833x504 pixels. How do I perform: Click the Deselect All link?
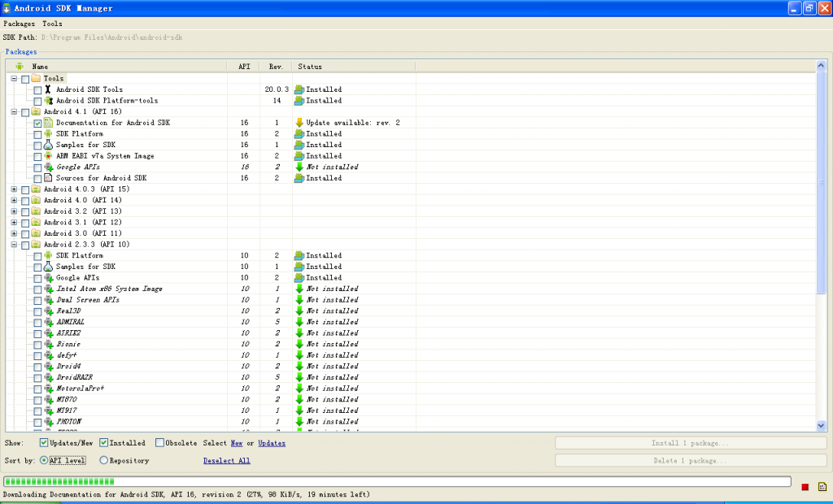(x=226, y=460)
